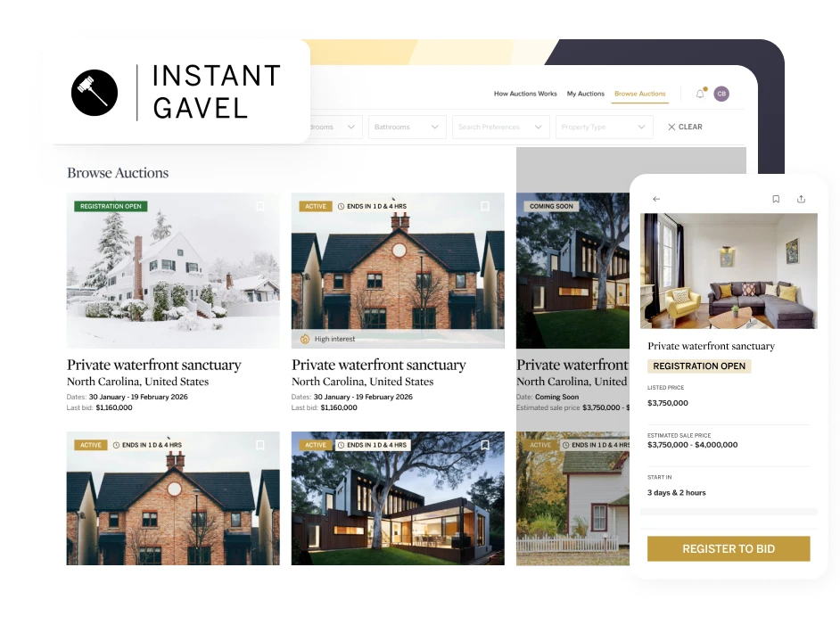
Task: Click the Browse Auctions heading
Action: 118,173
